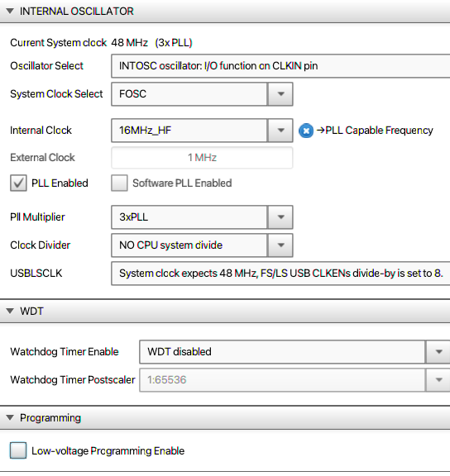Uncheck the PLL Enabled checkbox
450x476 pixels.
(x=18, y=183)
